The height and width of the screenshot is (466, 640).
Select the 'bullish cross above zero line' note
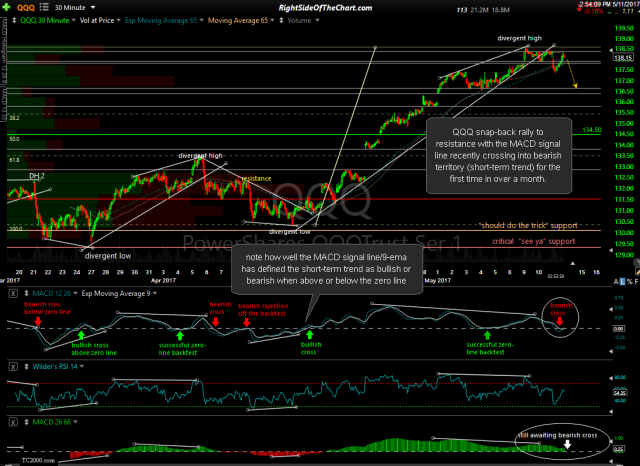click(x=94, y=349)
